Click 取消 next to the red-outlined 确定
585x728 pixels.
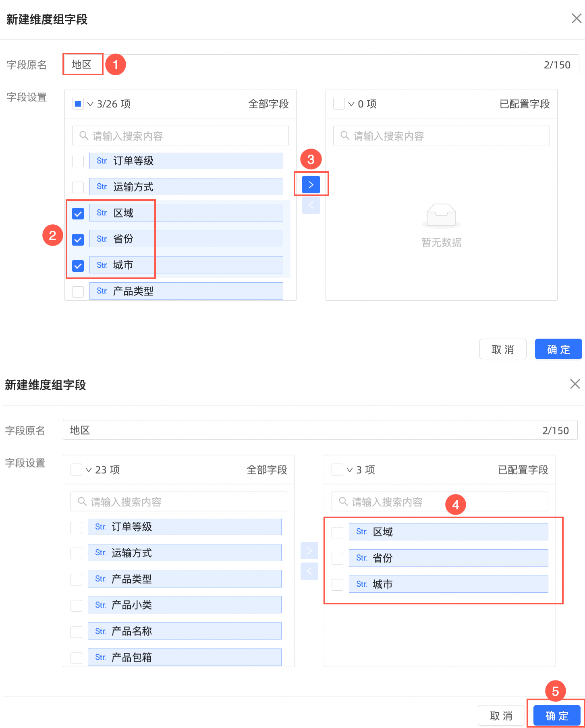(x=501, y=716)
